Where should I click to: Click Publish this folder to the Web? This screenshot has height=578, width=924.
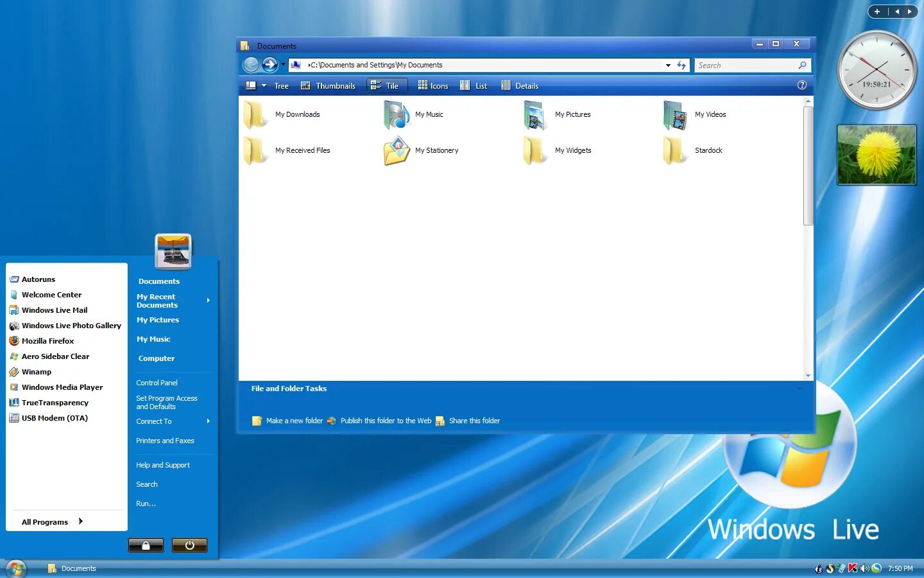pos(379,421)
